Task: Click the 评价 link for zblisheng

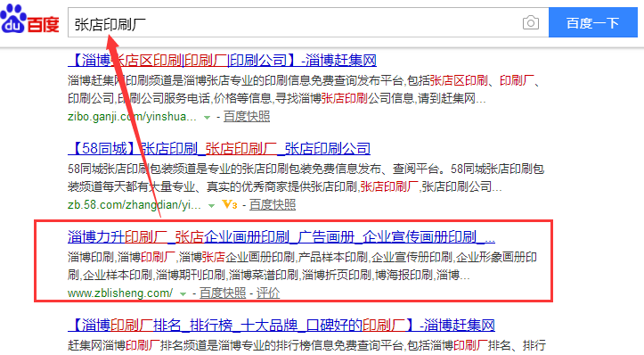Action: [x=268, y=293]
